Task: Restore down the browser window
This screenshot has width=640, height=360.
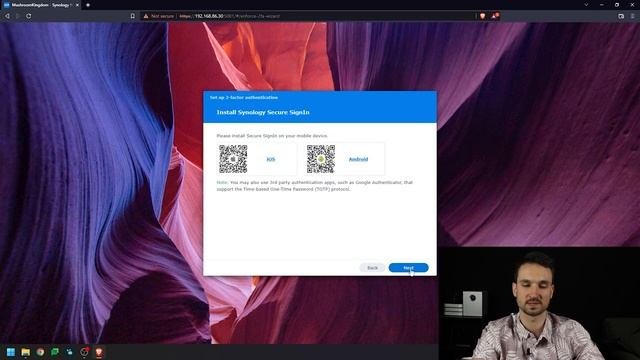Action: 617,4
